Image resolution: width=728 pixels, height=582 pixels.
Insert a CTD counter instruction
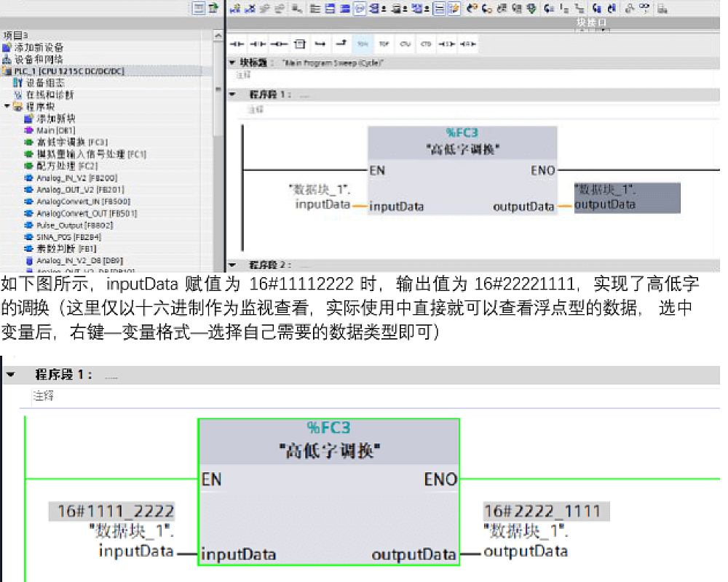tap(426, 44)
